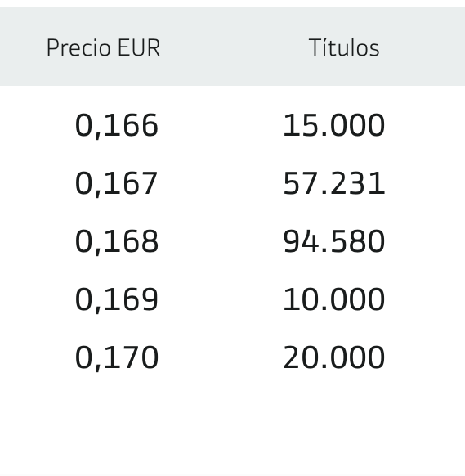
Task: Click the 94.580 títulos value
Action: (x=334, y=241)
